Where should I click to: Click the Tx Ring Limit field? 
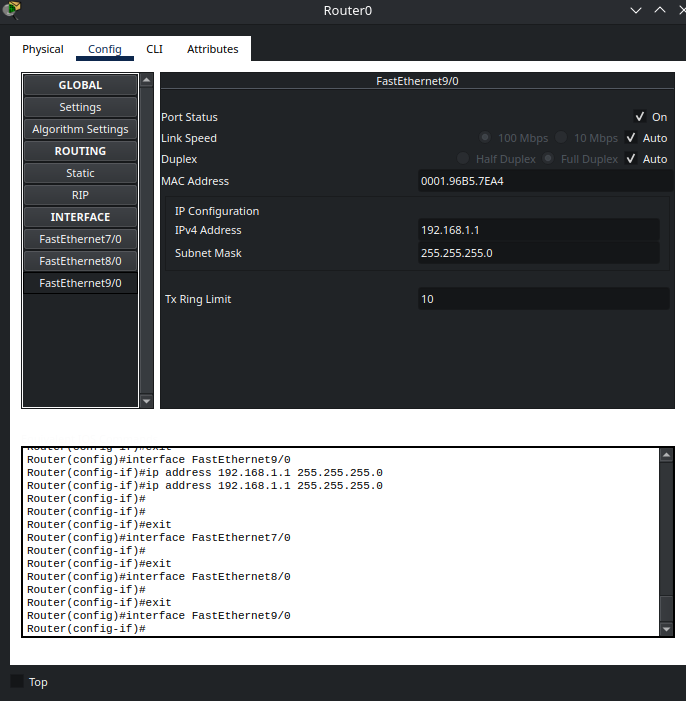(543, 299)
